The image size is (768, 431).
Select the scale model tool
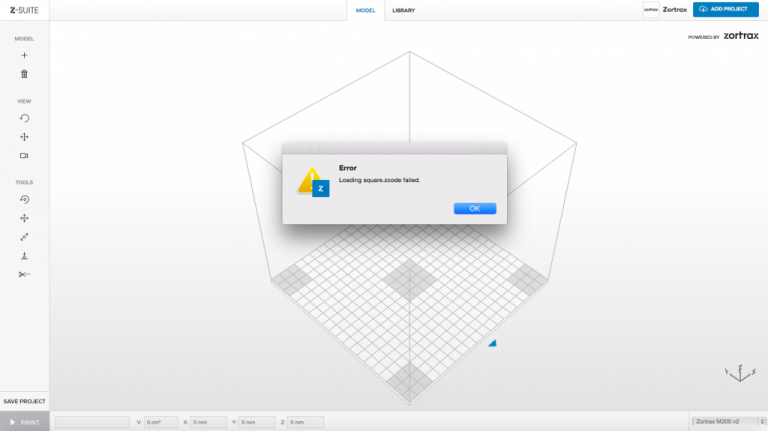(x=24, y=237)
